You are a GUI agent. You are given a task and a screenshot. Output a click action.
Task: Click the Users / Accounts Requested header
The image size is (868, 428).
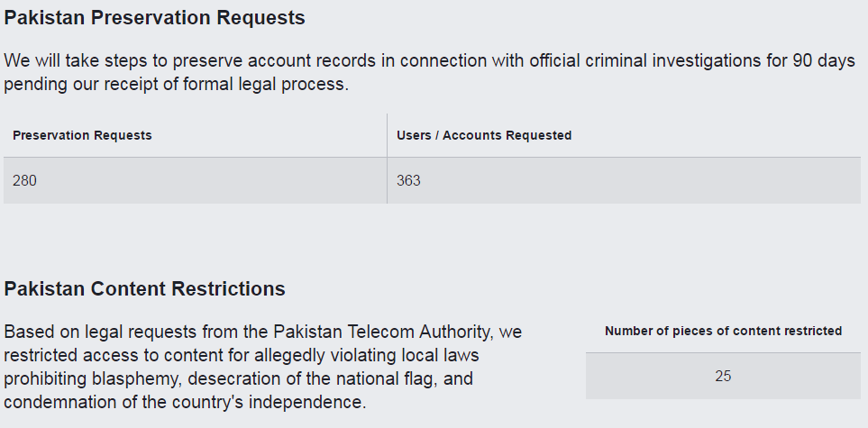(x=484, y=135)
